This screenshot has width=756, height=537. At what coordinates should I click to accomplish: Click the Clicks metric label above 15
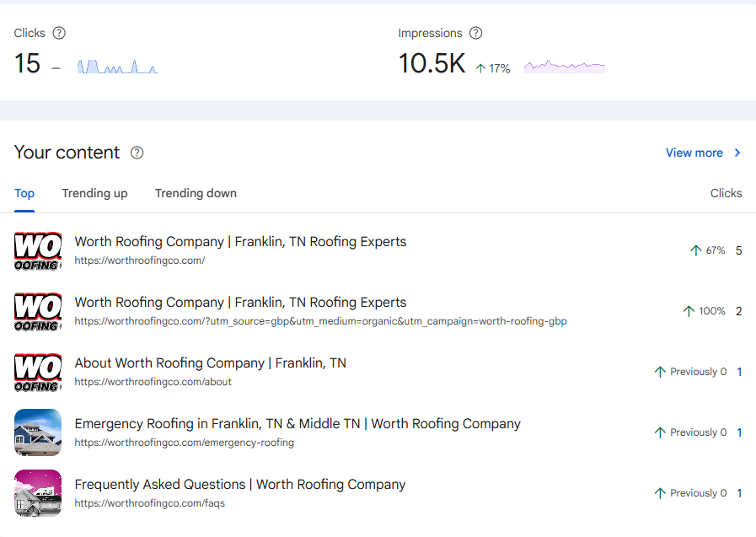point(29,33)
